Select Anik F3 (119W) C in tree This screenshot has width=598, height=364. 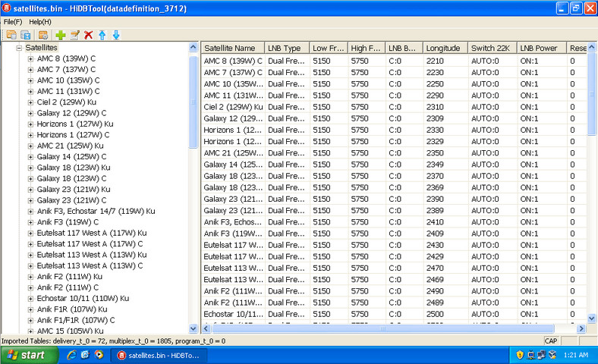(x=68, y=222)
